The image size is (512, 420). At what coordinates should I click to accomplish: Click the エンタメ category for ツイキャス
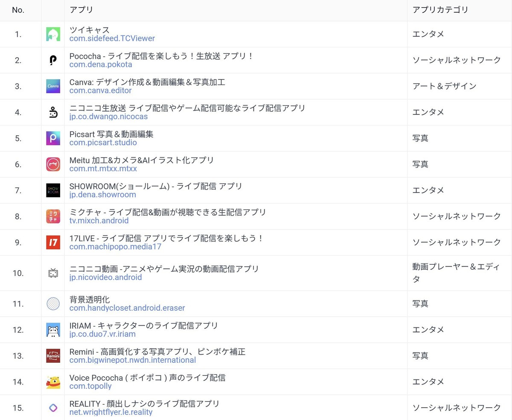pos(428,34)
